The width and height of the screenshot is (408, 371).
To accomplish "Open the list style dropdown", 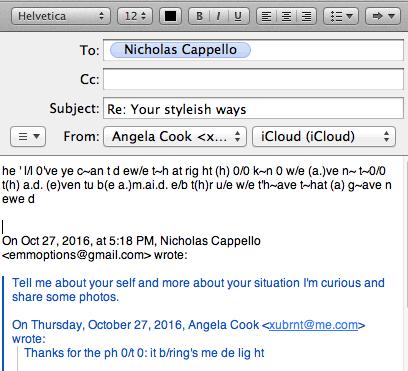I will (x=341, y=16).
